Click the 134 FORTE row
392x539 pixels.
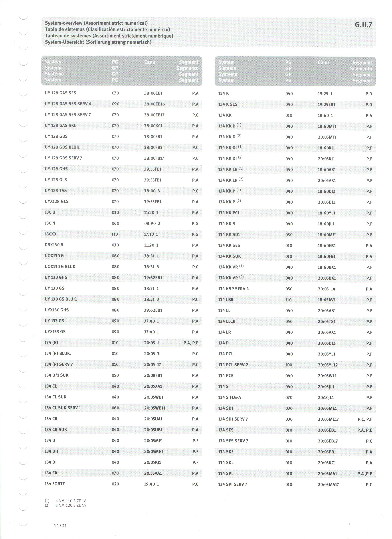122,484
